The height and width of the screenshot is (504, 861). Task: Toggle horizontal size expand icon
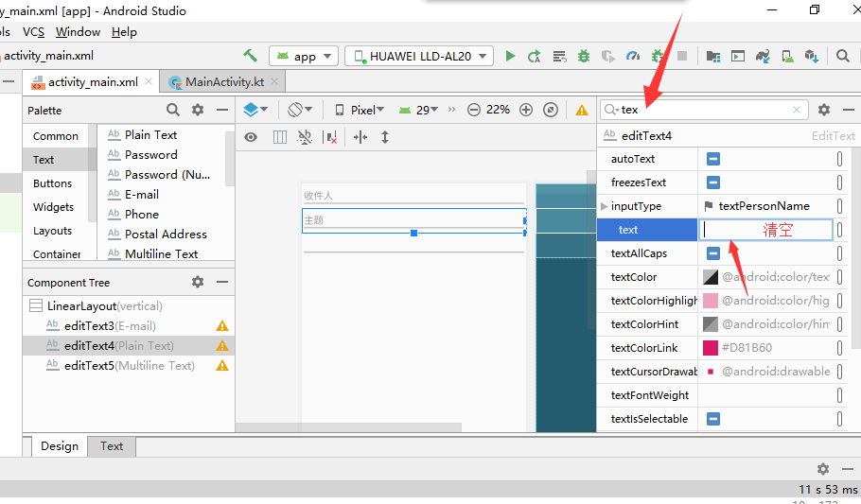360,137
